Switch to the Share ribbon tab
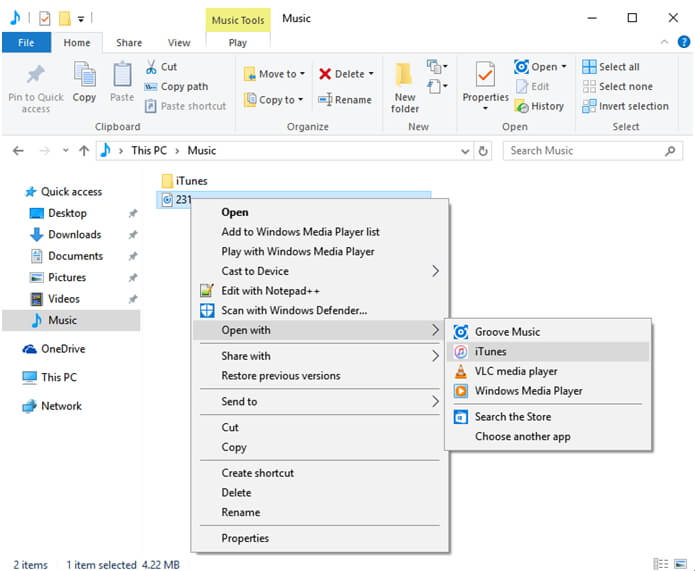This screenshot has height=571, width=695. [129, 43]
